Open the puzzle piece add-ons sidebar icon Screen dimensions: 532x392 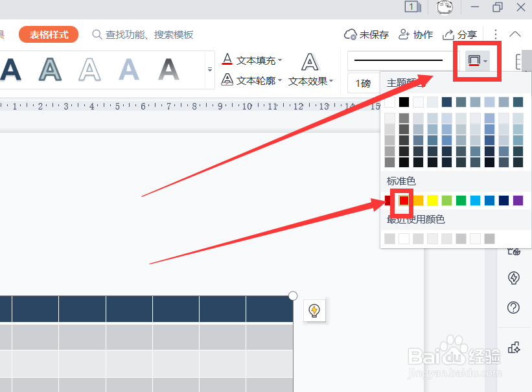pos(514,347)
